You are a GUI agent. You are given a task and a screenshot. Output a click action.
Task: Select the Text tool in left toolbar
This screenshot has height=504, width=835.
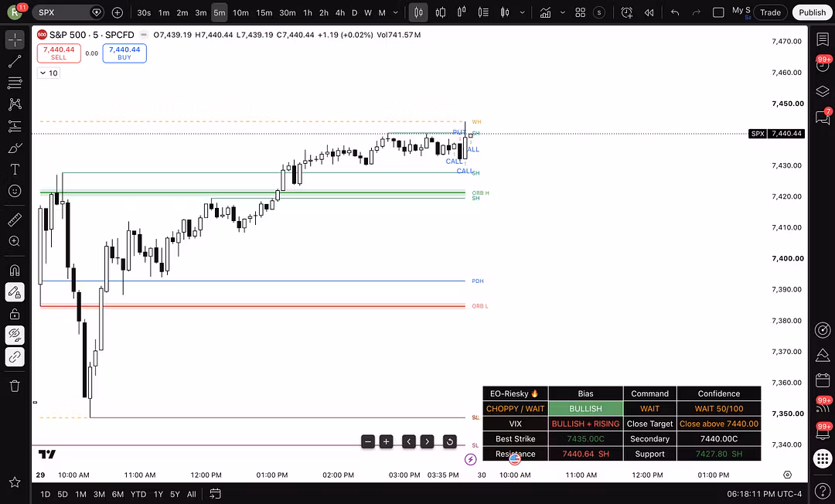pos(15,169)
